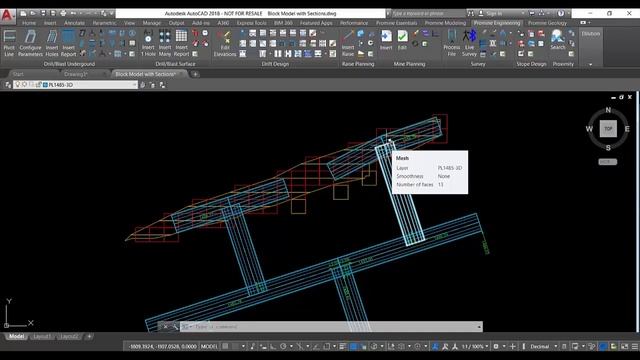The image size is (640, 360).
Task: Click Insert Holes in Drill/Blast Underground
Action: pos(52,43)
